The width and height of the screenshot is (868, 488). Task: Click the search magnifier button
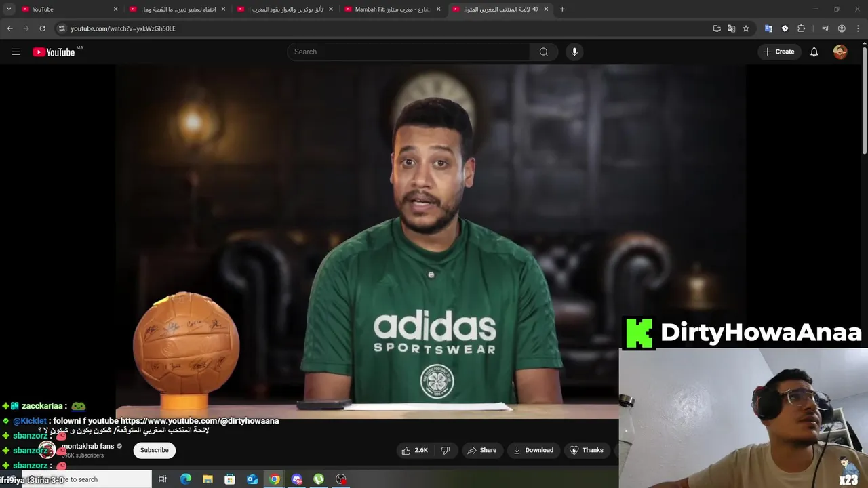point(543,52)
